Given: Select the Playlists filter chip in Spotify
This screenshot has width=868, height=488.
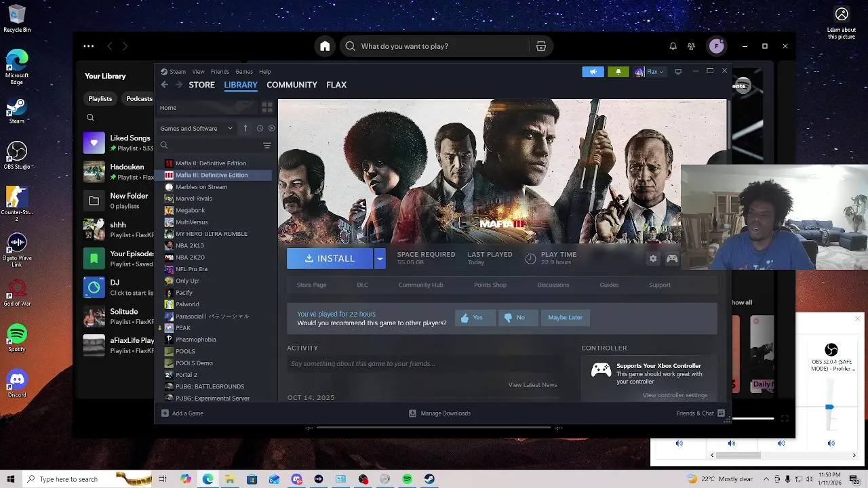Looking at the screenshot, I should (x=100, y=98).
